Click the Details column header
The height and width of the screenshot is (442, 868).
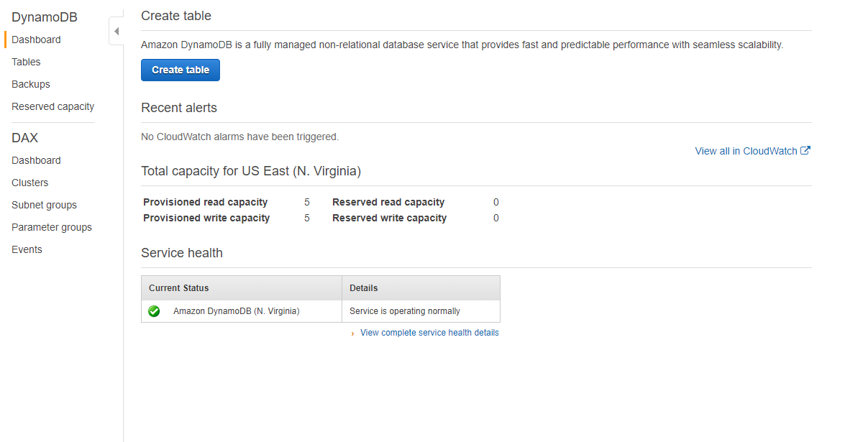coord(421,287)
